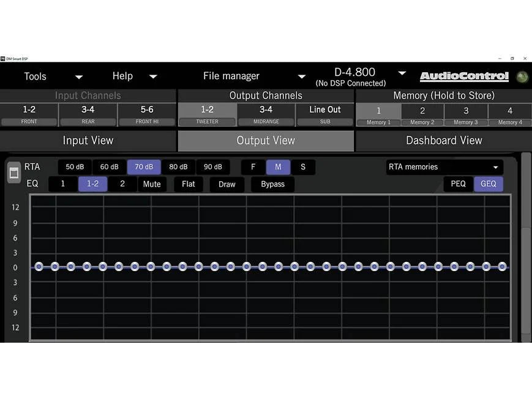Click the Flat EQ button
The image size is (532, 399).
pyautogui.click(x=189, y=184)
